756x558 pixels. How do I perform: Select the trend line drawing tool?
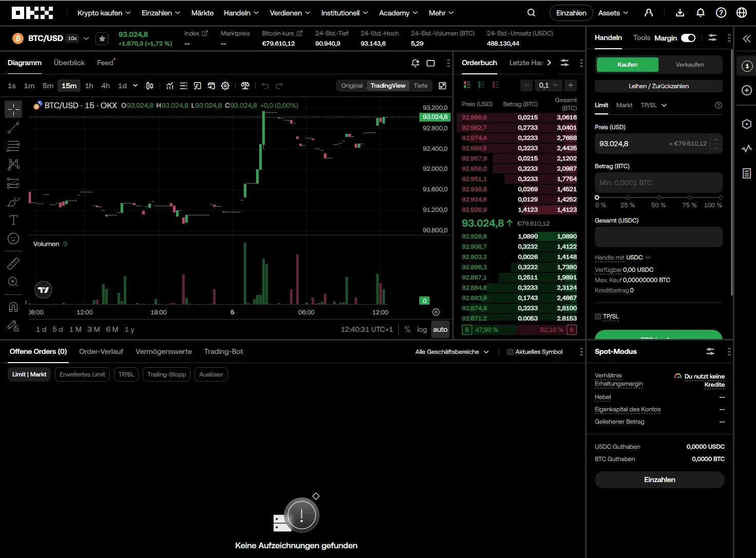coord(13,128)
